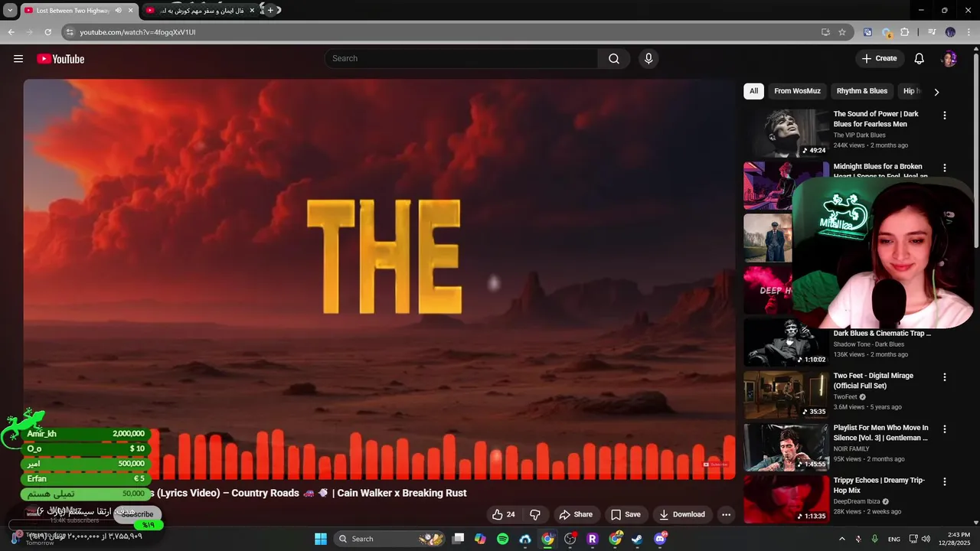Open YouTube notifications bell

(920, 59)
